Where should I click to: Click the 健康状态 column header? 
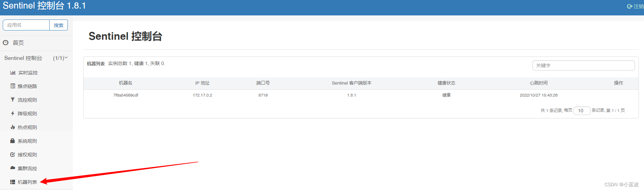tap(446, 83)
